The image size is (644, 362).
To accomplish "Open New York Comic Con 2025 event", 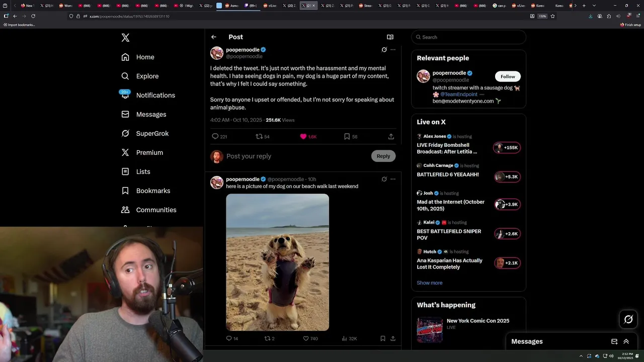I will coord(468,329).
